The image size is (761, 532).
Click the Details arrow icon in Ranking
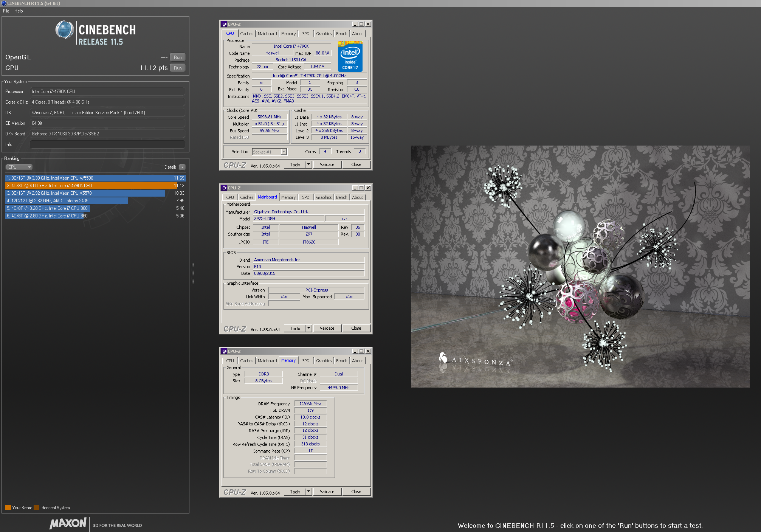182,167
